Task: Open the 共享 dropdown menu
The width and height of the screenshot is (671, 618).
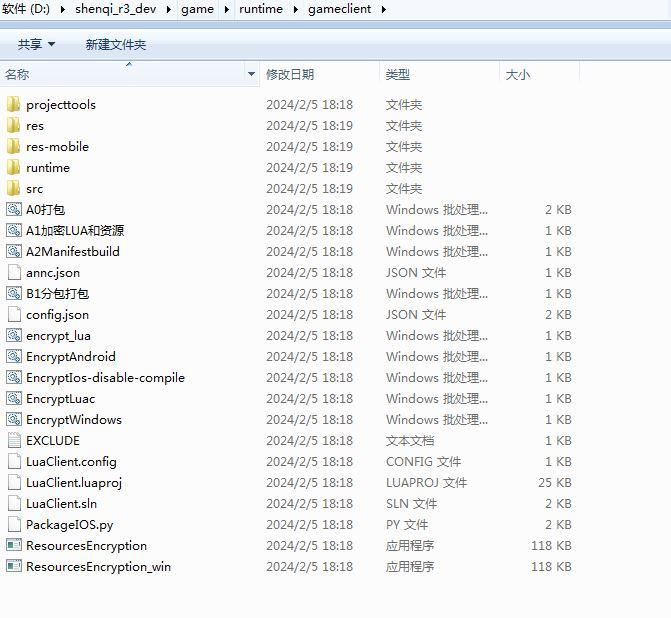Action: tap(36, 44)
